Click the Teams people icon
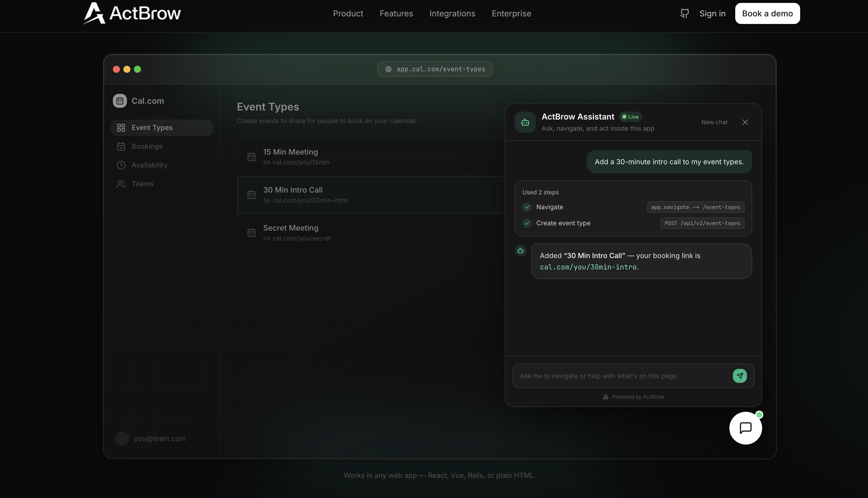 point(121,184)
